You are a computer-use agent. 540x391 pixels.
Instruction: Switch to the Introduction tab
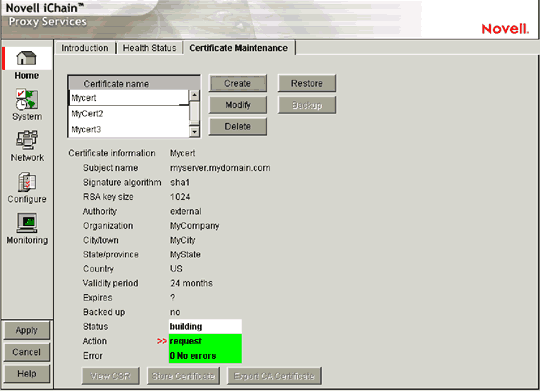tap(85, 48)
